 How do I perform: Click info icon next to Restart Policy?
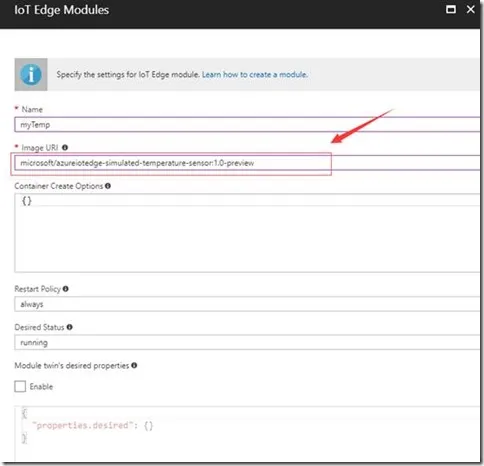pyautogui.click(x=66, y=289)
